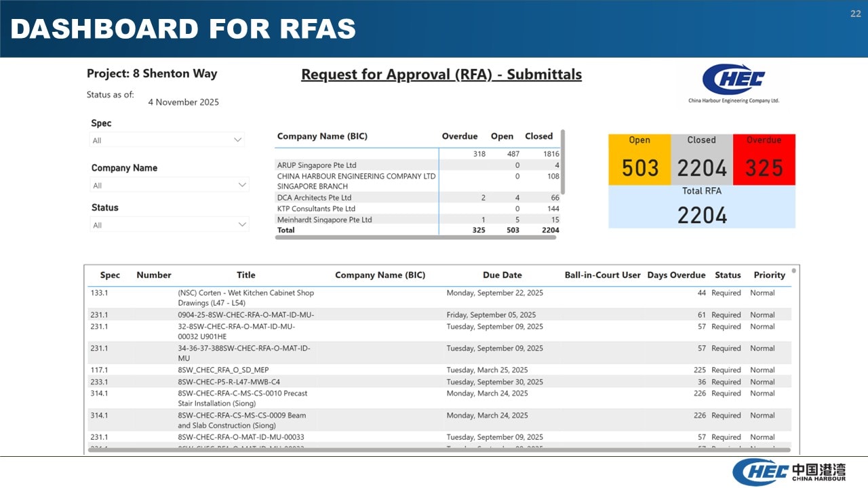
Task: Select the Precast Stair Installation (Siong) title
Action: [243, 398]
